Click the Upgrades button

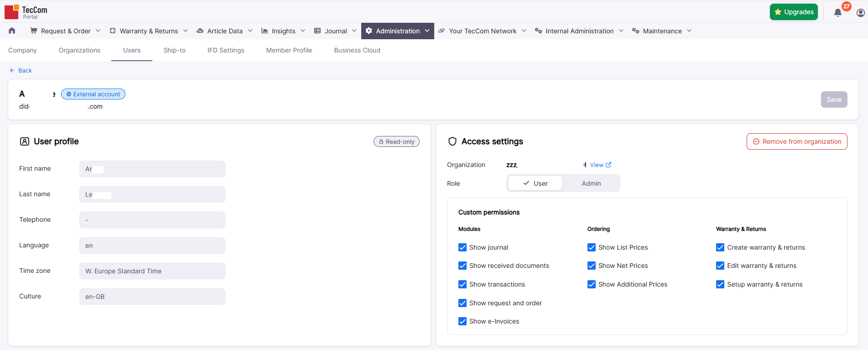794,12
